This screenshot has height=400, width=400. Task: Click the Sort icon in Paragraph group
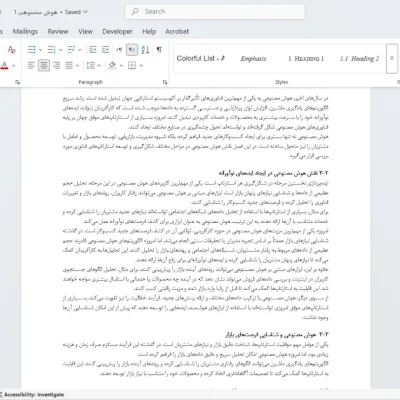(x=145, y=50)
